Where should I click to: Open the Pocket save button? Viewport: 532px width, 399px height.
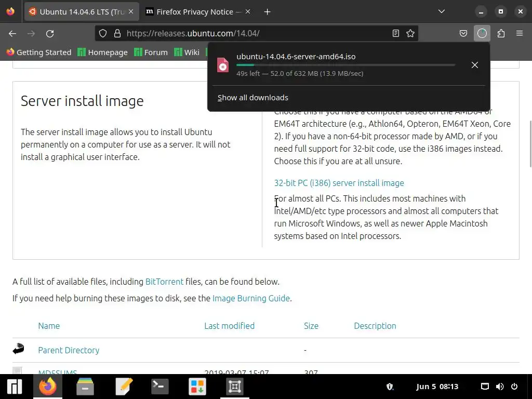[x=463, y=33]
